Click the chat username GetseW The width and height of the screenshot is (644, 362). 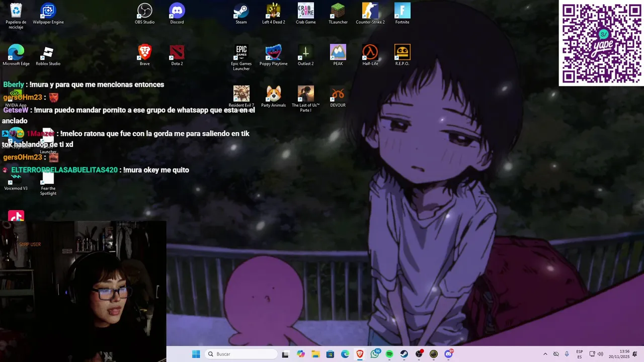coord(16,110)
